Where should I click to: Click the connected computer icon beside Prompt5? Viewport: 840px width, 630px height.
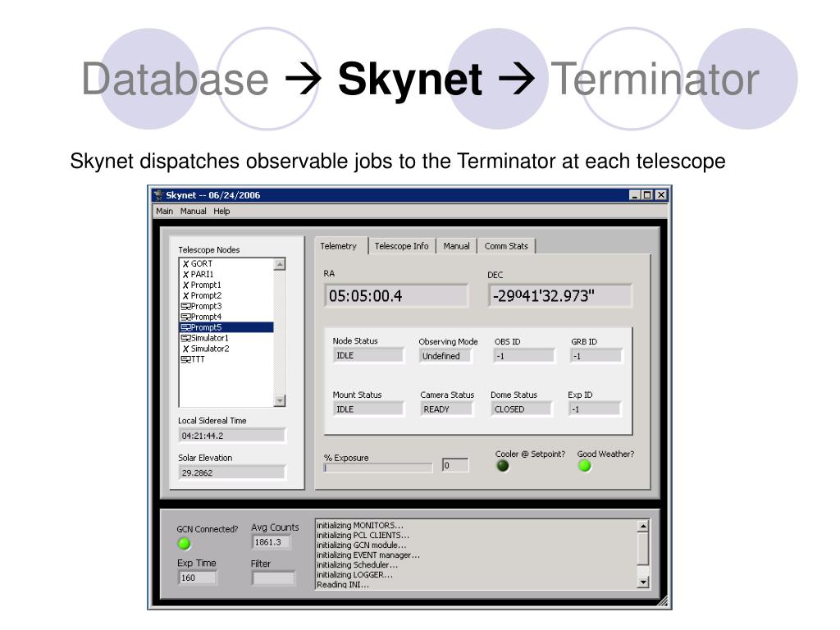[185, 328]
